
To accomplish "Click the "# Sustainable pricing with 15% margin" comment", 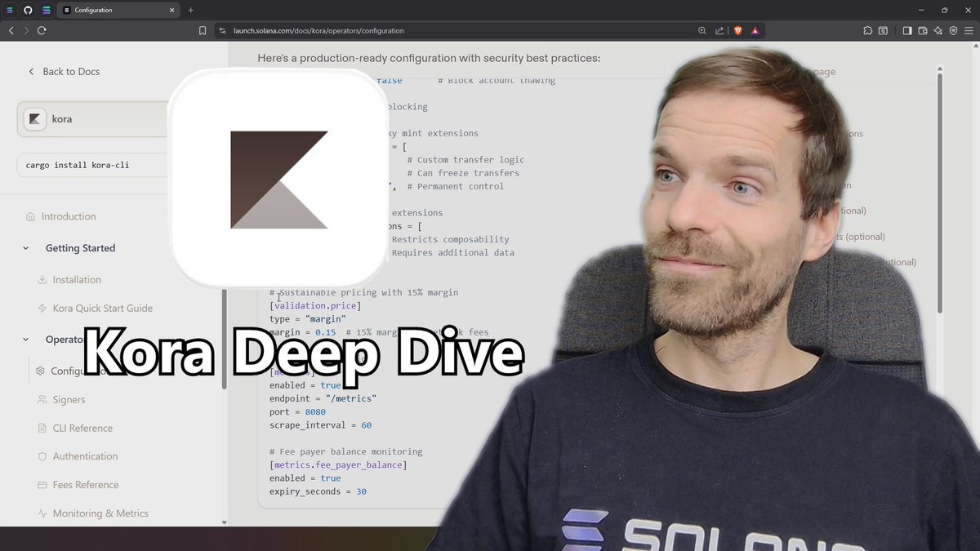I will click(x=364, y=292).
